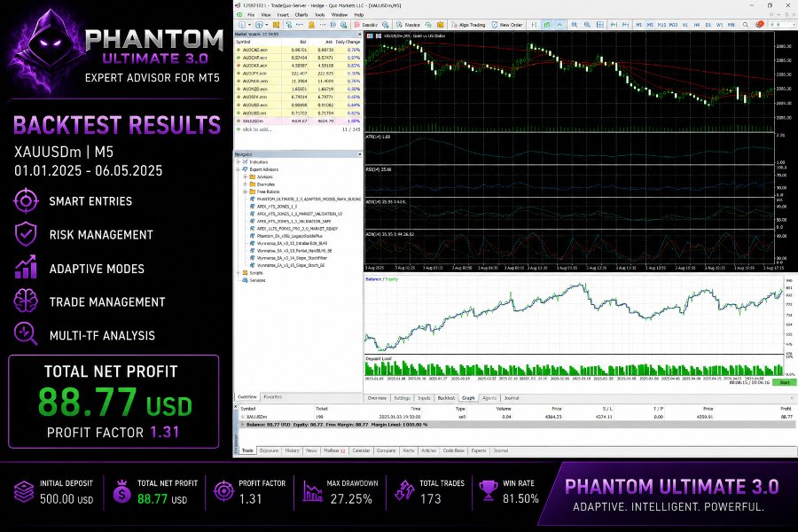Click the AUDCAD.ecn arrow icon
This screenshot has height=532, width=798.
(x=239, y=50)
